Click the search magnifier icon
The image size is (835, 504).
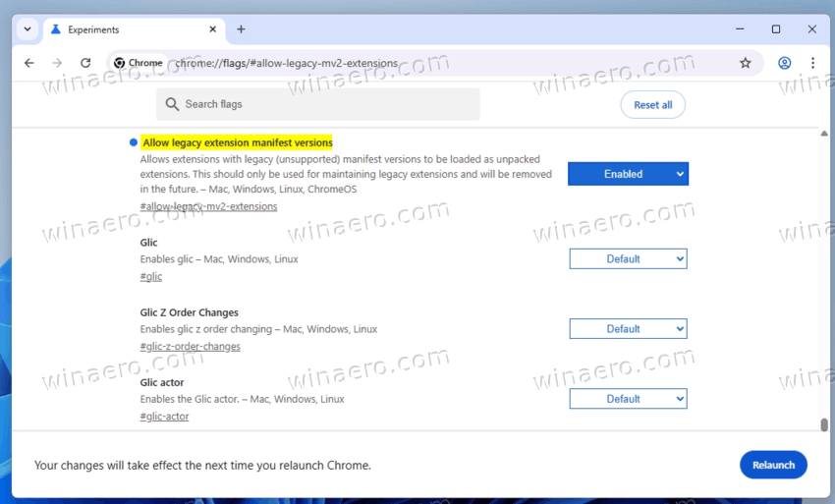coord(172,104)
